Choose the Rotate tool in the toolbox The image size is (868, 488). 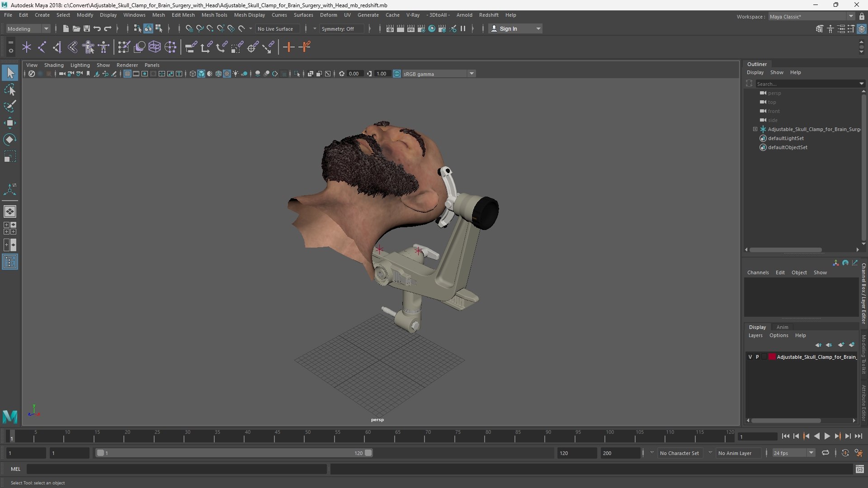(x=10, y=140)
